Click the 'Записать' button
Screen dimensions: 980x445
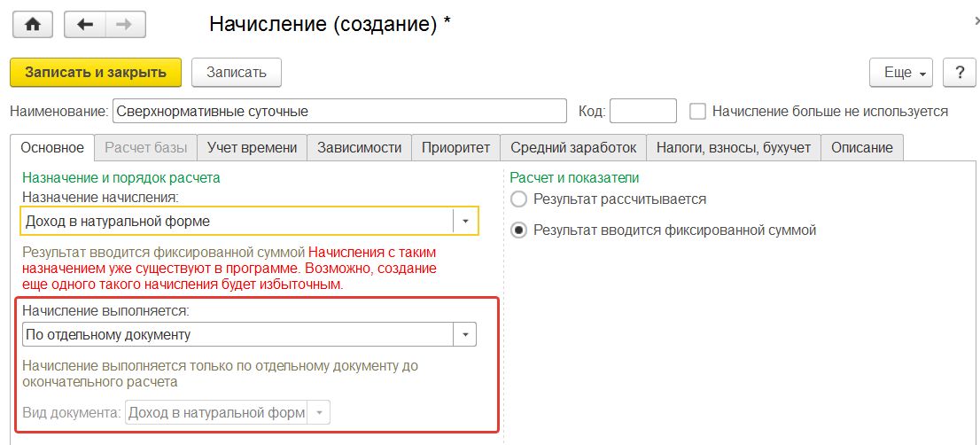click(x=237, y=73)
